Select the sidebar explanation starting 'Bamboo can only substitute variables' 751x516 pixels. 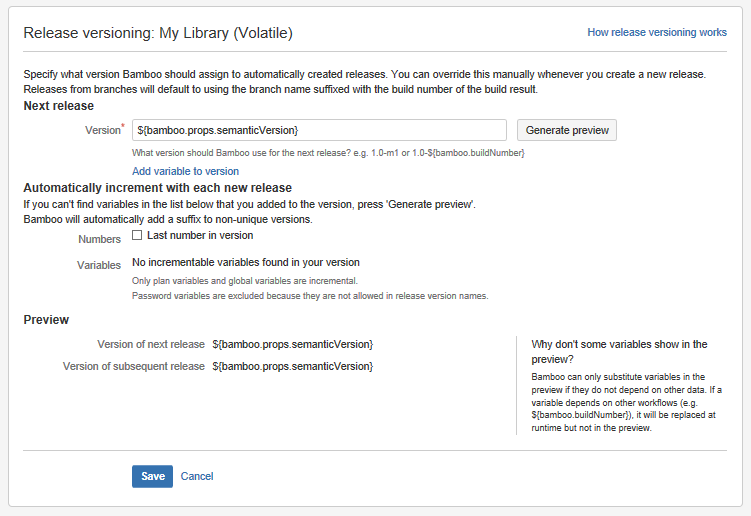(626, 402)
